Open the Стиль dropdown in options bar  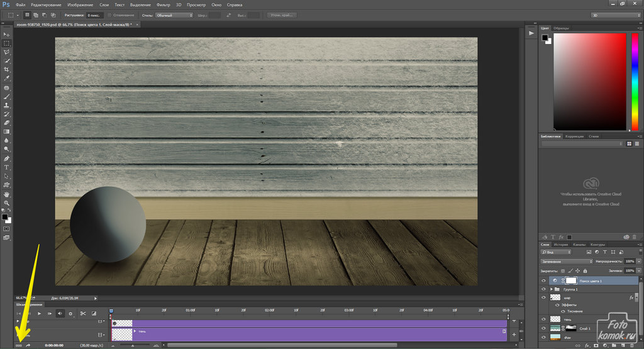coord(174,14)
